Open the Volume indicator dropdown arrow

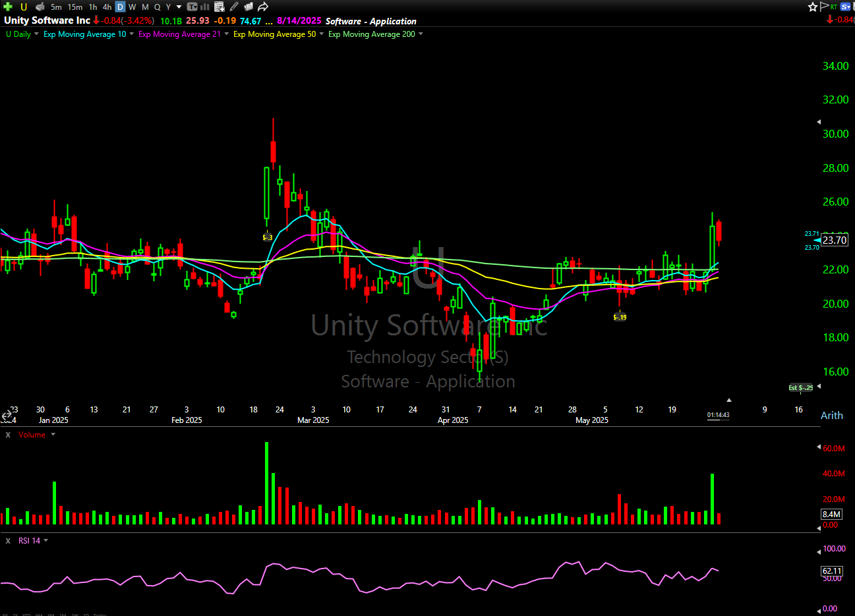[x=53, y=435]
